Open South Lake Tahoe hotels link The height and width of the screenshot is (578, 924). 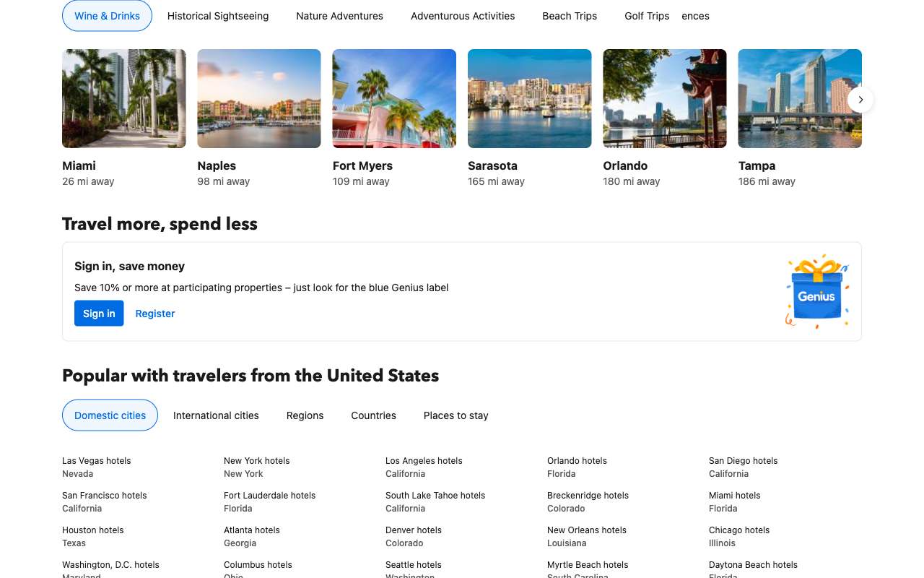point(435,496)
